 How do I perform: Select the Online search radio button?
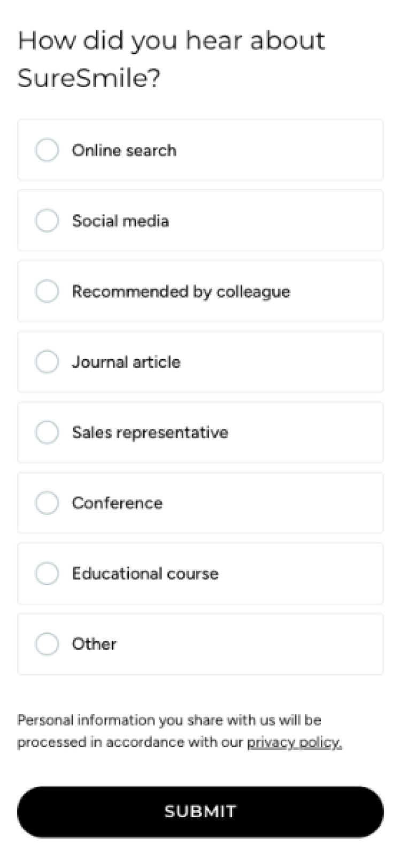[47, 150]
